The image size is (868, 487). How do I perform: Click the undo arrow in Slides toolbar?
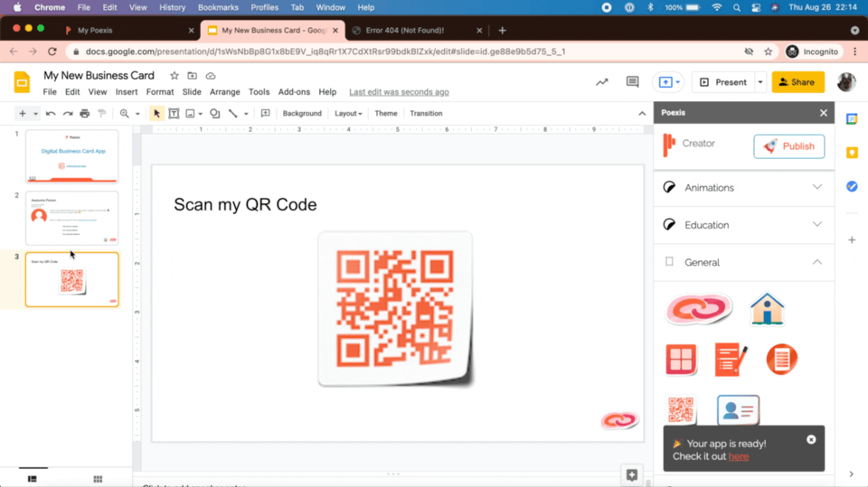click(51, 114)
